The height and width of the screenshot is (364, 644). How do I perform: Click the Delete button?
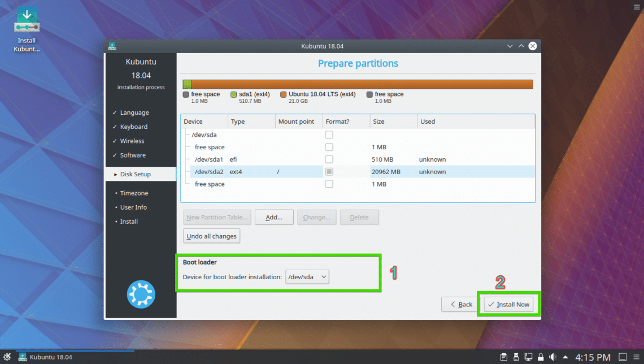point(359,218)
